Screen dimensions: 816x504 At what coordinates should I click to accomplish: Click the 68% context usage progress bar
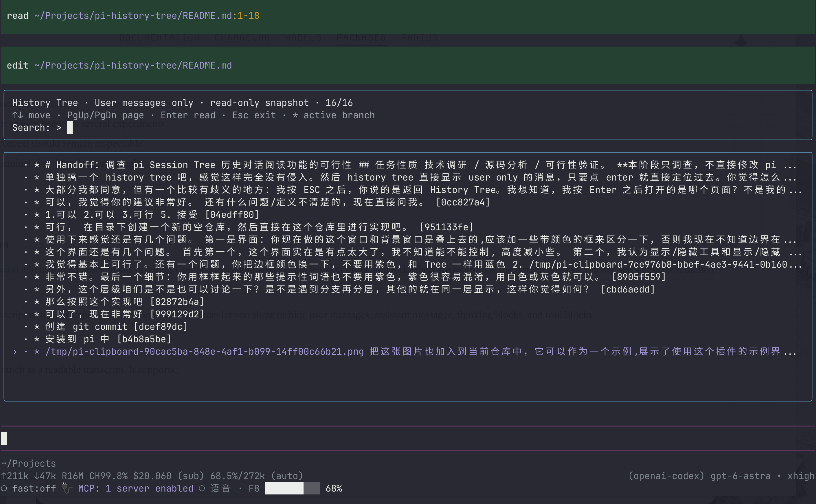pyautogui.click(x=292, y=488)
